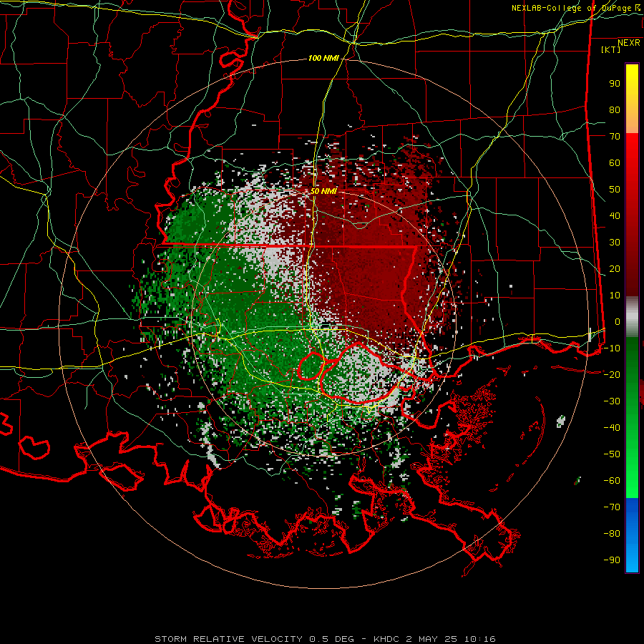Click the -60 scale value
644x644 pixels.
click(x=612, y=481)
